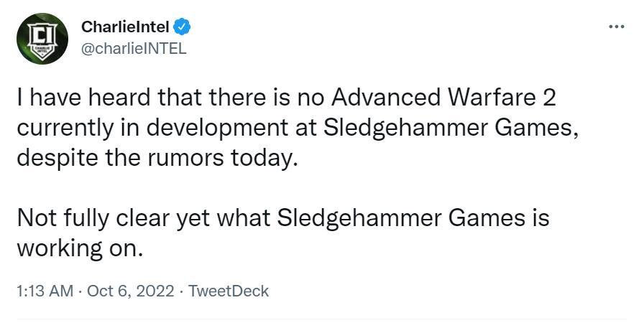Screen dimensions: 644x323
Task: Open the TweetDeck source label
Action: click(229, 291)
